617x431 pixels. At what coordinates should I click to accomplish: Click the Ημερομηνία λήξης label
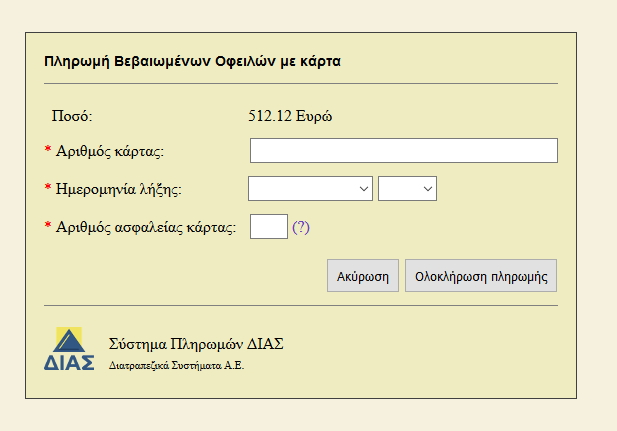pyautogui.click(x=118, y=189)
